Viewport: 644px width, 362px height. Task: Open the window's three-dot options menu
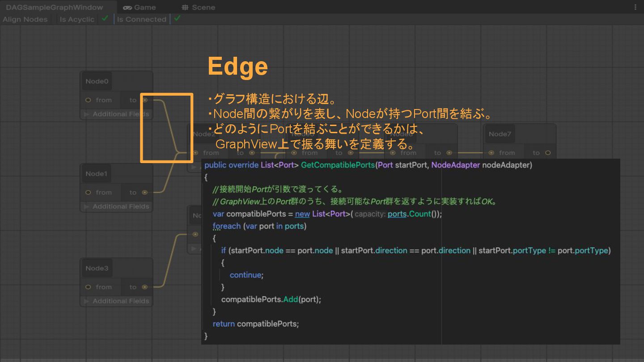tap(636, 7)
